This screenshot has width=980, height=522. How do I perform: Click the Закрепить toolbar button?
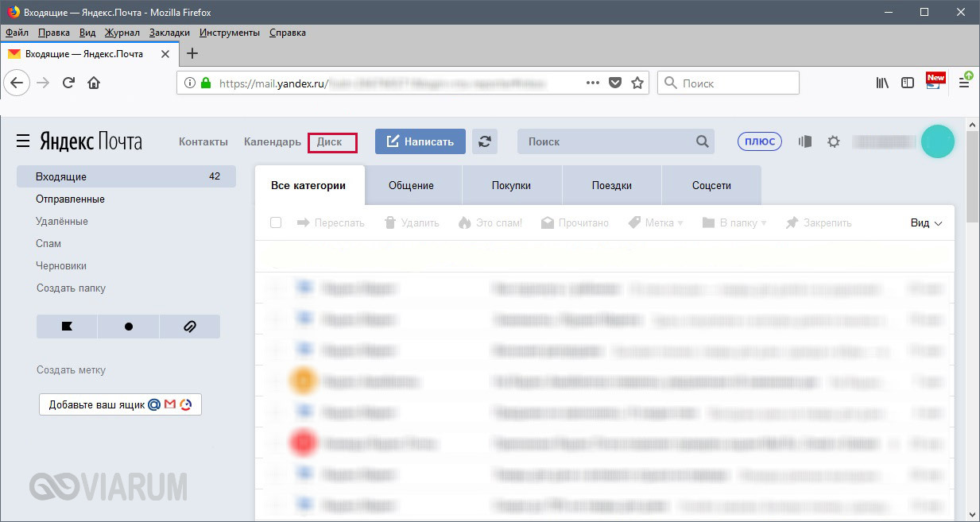819,223
